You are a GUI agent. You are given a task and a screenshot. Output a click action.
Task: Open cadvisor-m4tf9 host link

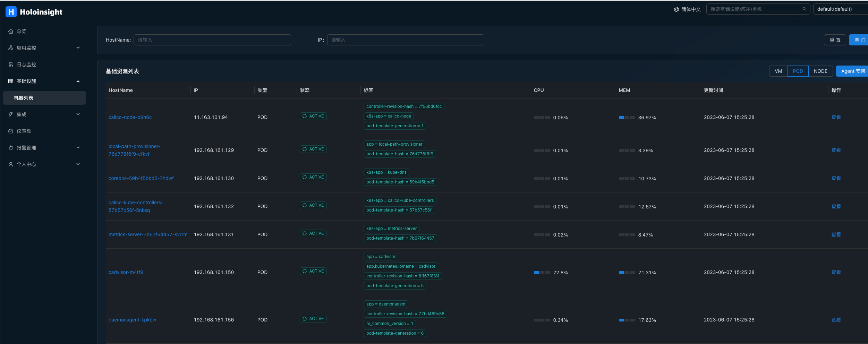point(126,272)
